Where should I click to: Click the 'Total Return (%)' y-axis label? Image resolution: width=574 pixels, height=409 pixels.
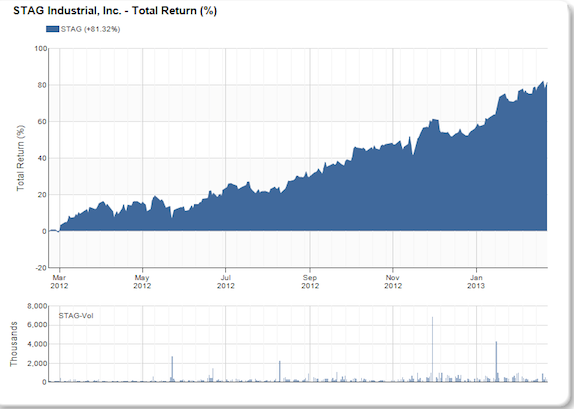pyautogui.click(x=20, y=158)
